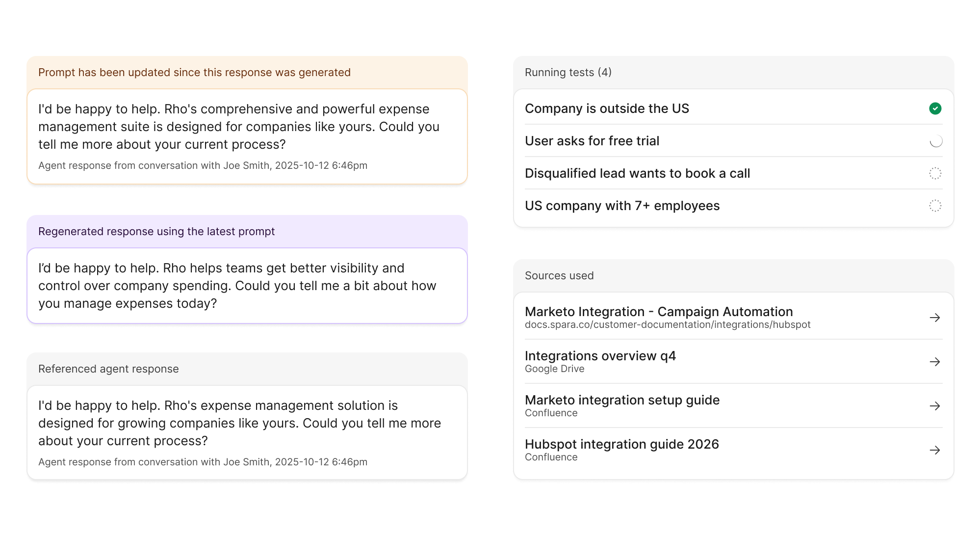
Task: Select User asks for free trial test row
Action: click(592, 141)
